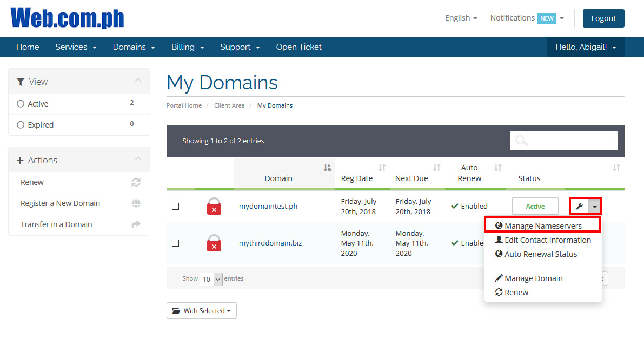Click the globe icon next to Manage Nameservers
The image size is (644, 345).
coord(499,225)
